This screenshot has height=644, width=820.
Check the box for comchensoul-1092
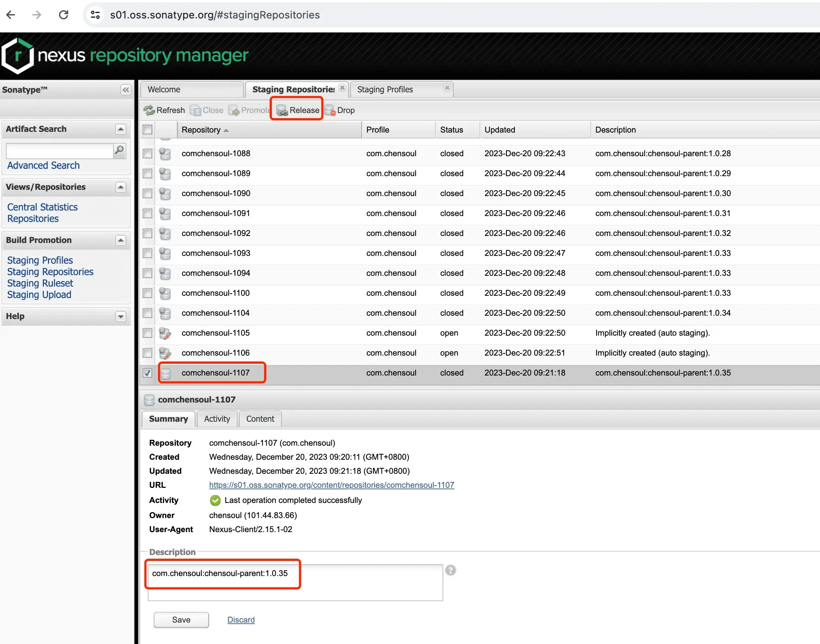[x=147, y=233]
